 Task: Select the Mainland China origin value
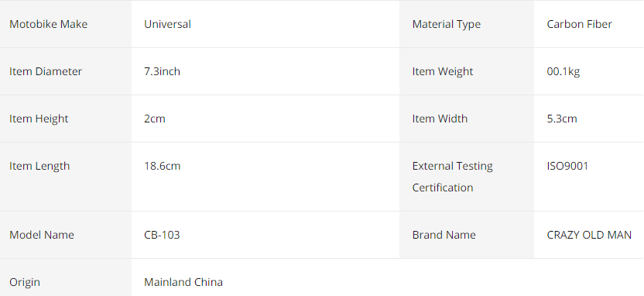pyautogui.click(x=183, y=282)
